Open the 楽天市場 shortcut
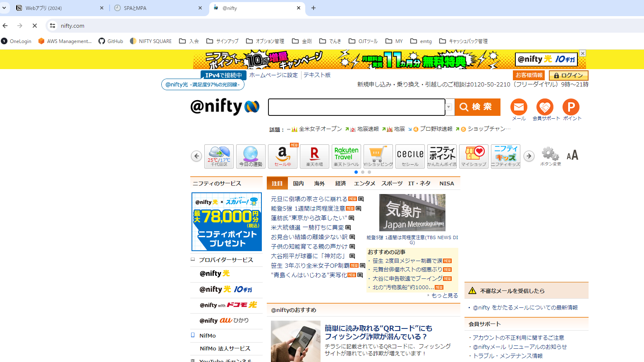Viewport: 644px width, 362px height. [x=314, y=156]
